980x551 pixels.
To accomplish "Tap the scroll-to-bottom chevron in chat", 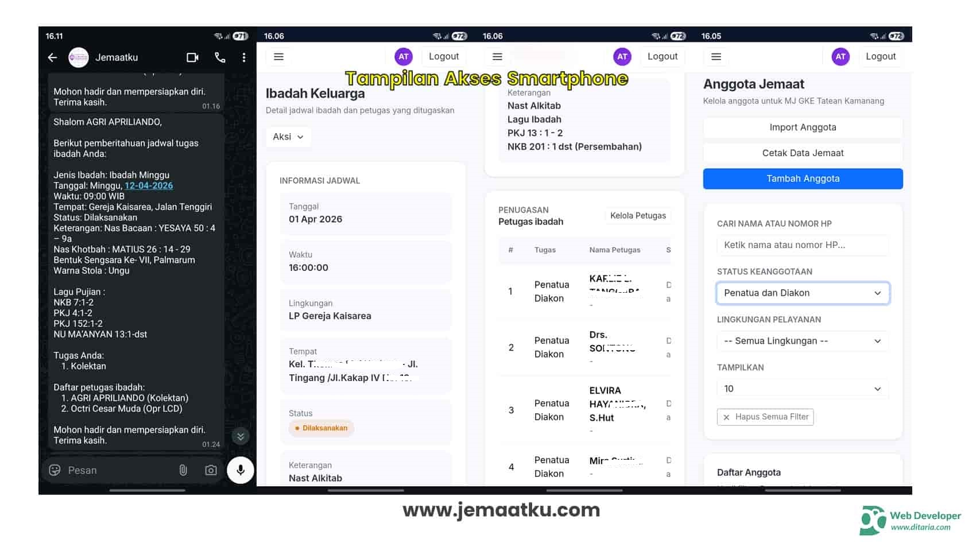I will [241, 436].
